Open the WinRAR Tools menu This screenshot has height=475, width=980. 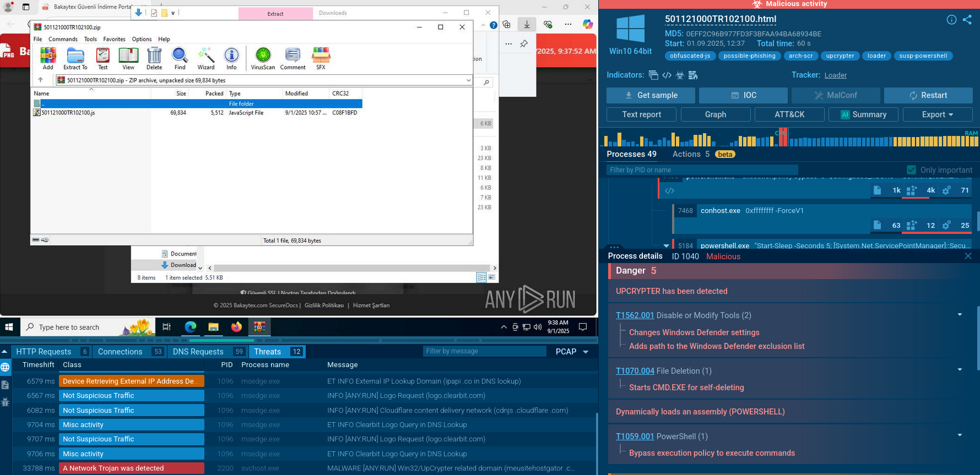(x=90, y=39)
